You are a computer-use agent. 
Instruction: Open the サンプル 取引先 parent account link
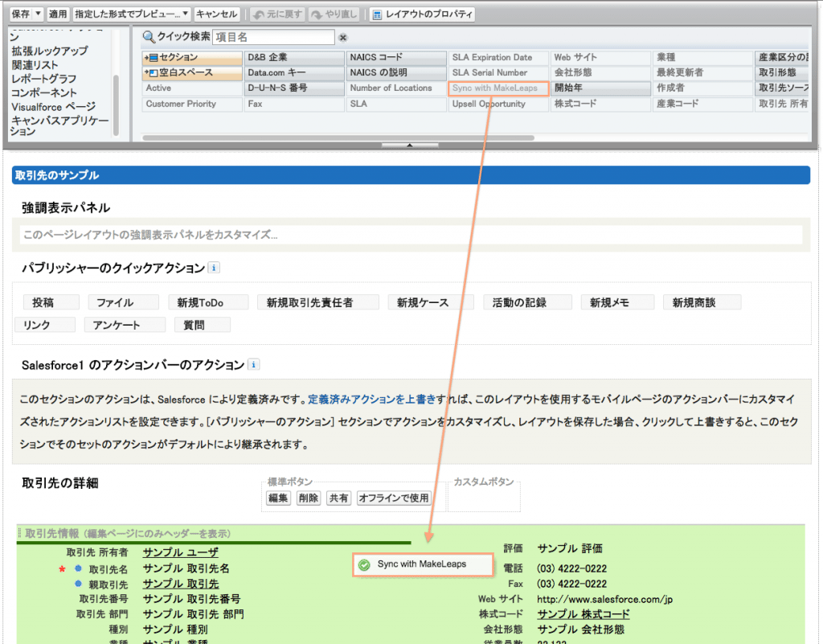click(181, 584)
